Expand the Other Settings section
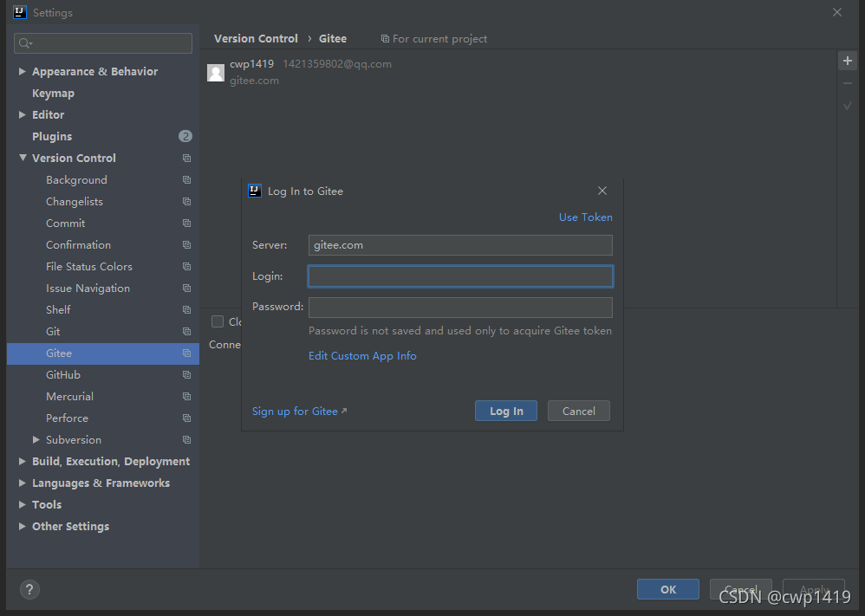 [x=22, y=526]
